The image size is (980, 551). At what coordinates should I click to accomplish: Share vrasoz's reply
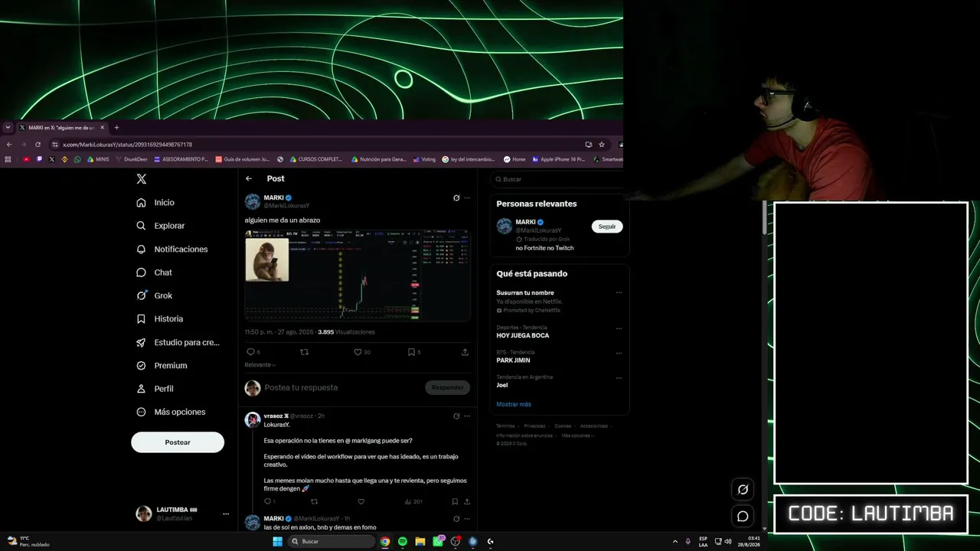click(467, 502)
